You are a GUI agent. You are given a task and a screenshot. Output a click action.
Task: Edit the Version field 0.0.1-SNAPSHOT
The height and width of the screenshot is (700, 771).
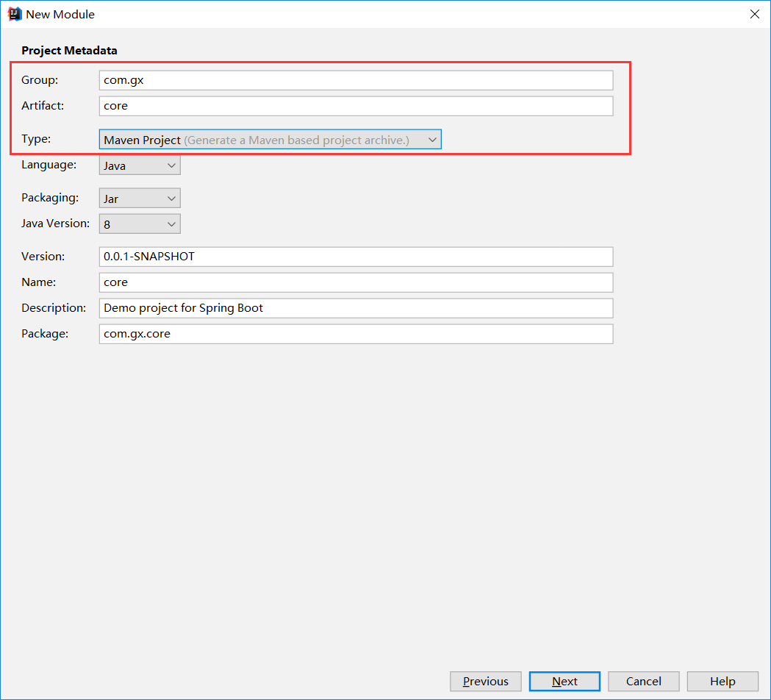coord(356,257)
